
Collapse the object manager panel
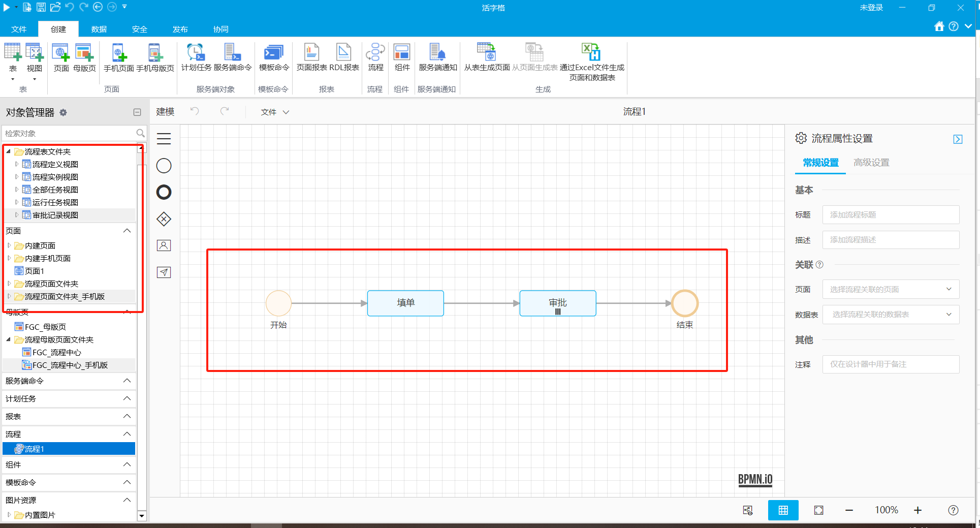137,112
